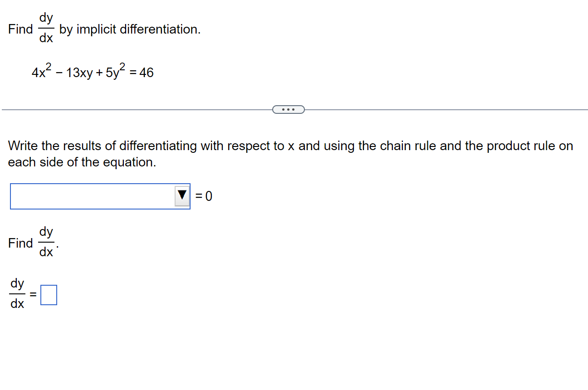Click the equals sign before the answer box
The width and height of the screenshot is (588, 390).
32,294
